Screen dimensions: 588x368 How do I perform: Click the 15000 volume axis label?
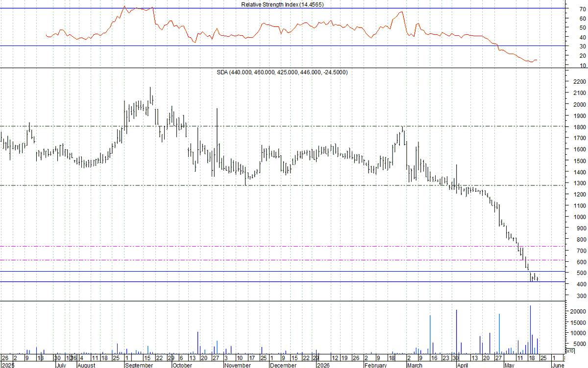[578, 323]
